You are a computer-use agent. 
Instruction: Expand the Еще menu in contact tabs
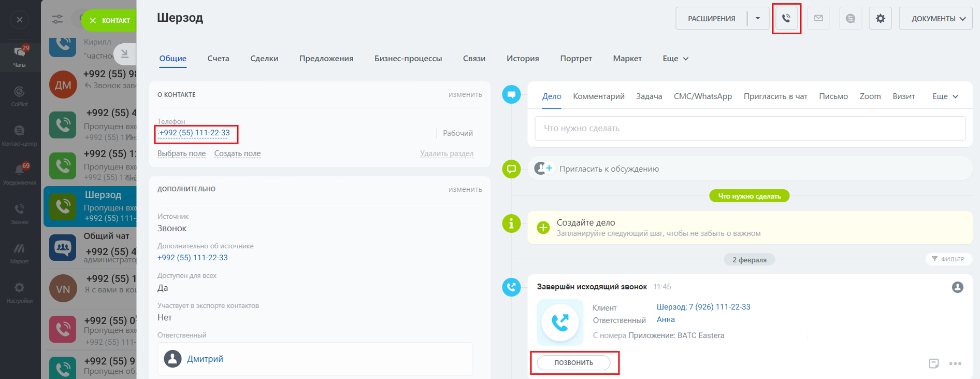(675, 59)
